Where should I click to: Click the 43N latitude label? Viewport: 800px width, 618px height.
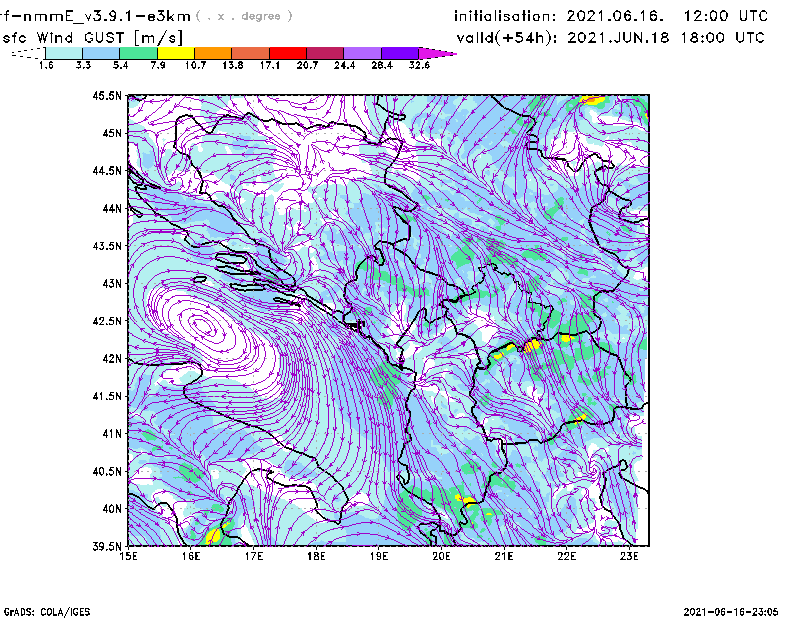112,283
